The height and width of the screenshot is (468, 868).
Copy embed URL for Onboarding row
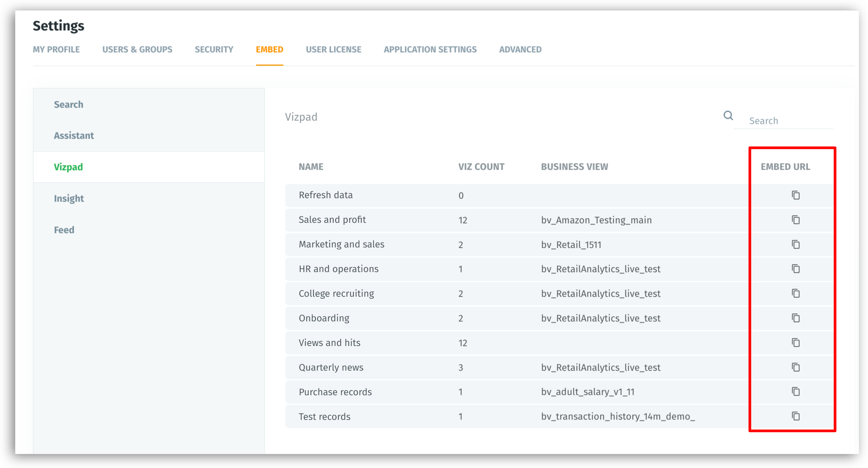tap(796, 318)
